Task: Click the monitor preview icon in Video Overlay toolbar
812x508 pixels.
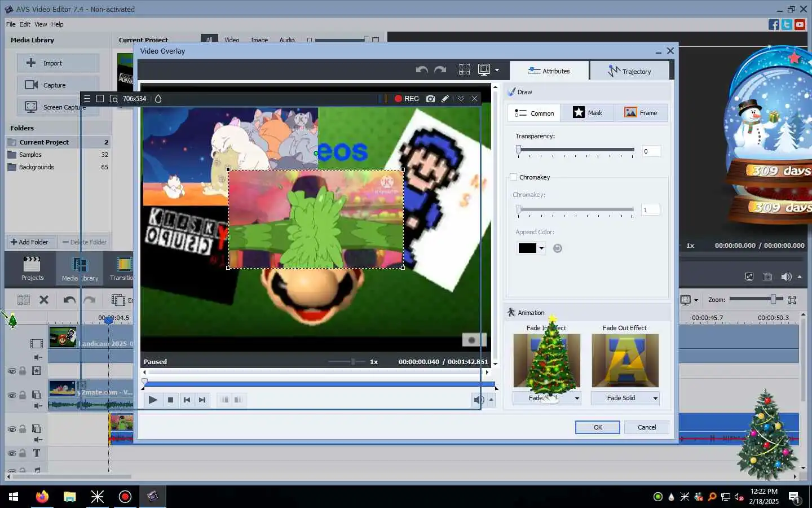Action: click(x=484, y=70)
